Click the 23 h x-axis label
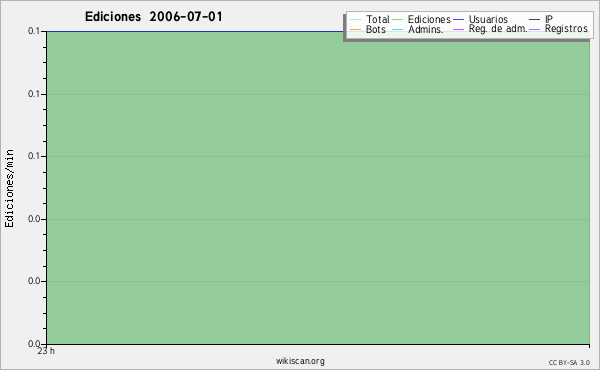600x370 pixels. tap(46, 351)
